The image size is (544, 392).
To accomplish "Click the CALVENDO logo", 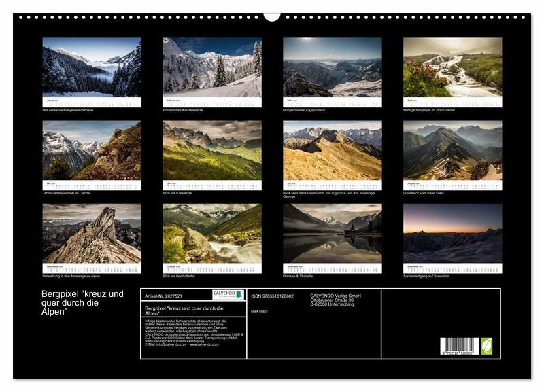I will pos(228,295).
